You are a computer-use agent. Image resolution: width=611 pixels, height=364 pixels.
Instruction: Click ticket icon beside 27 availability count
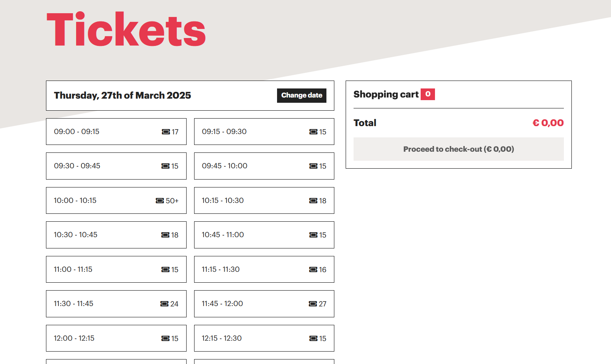313,304
